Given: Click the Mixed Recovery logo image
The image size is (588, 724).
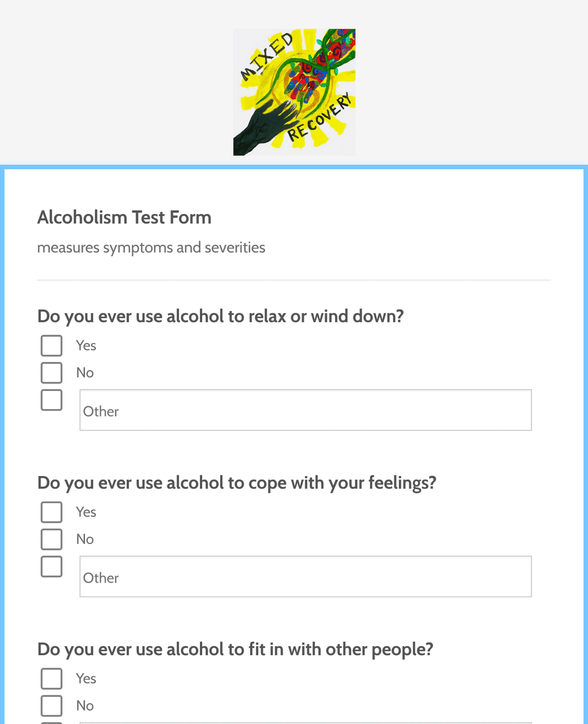Looking at the screenshot, I should [x=294, y=92].
